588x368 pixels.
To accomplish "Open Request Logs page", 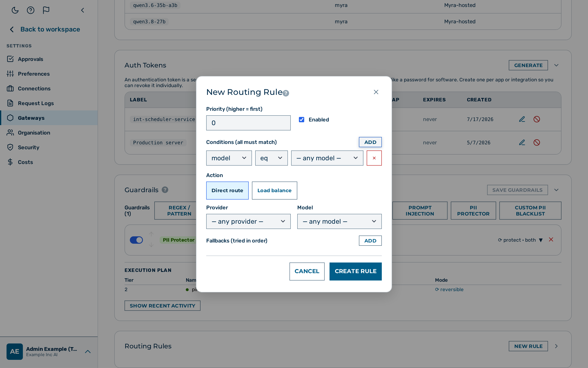I will (49, 103).
